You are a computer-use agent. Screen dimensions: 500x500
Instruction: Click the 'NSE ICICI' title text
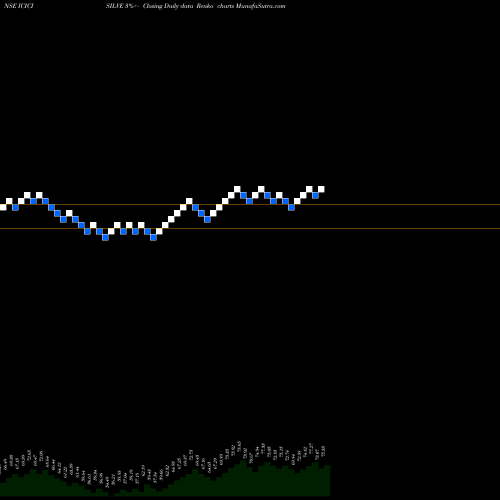(19, 6)
